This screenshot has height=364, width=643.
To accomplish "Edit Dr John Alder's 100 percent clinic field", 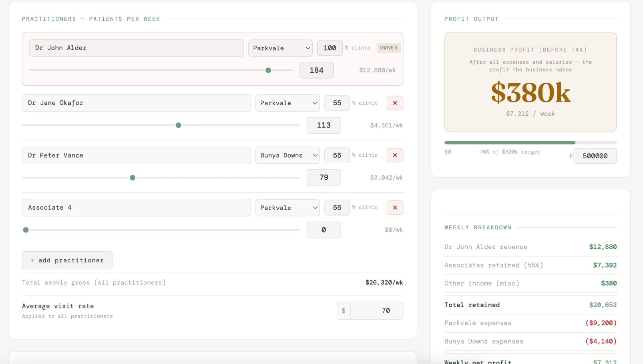I will 330,48.
